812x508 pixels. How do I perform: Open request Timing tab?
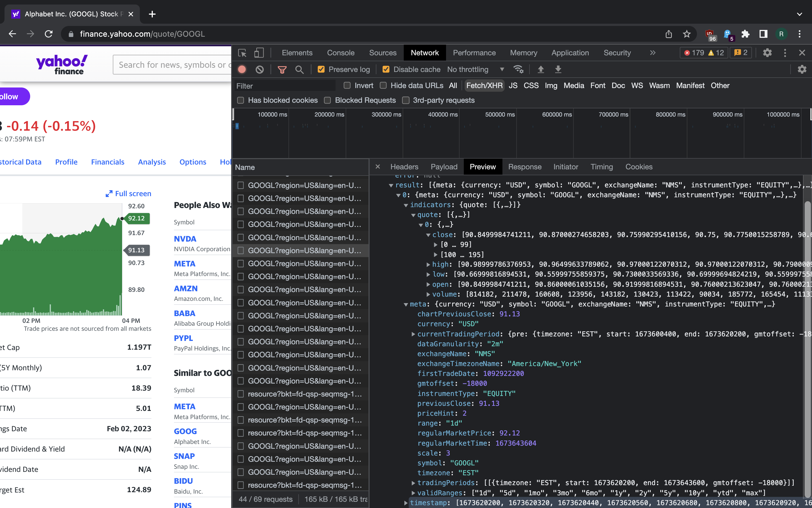click(602, 167)
